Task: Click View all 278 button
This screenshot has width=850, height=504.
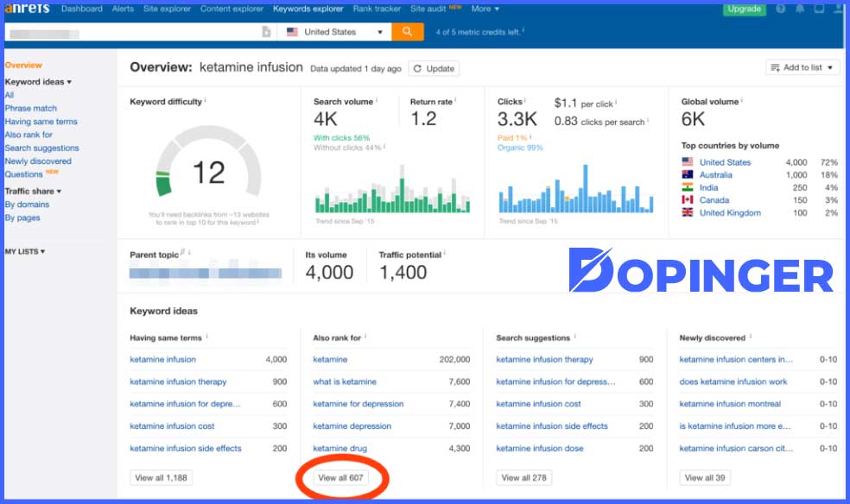Action: click(523, 477)
